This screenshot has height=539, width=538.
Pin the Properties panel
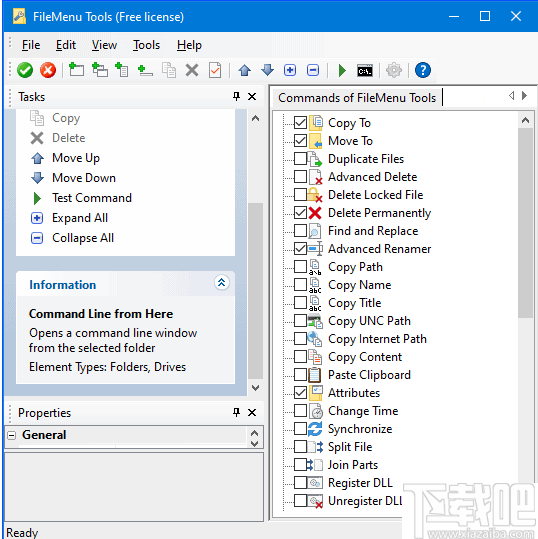236,412
